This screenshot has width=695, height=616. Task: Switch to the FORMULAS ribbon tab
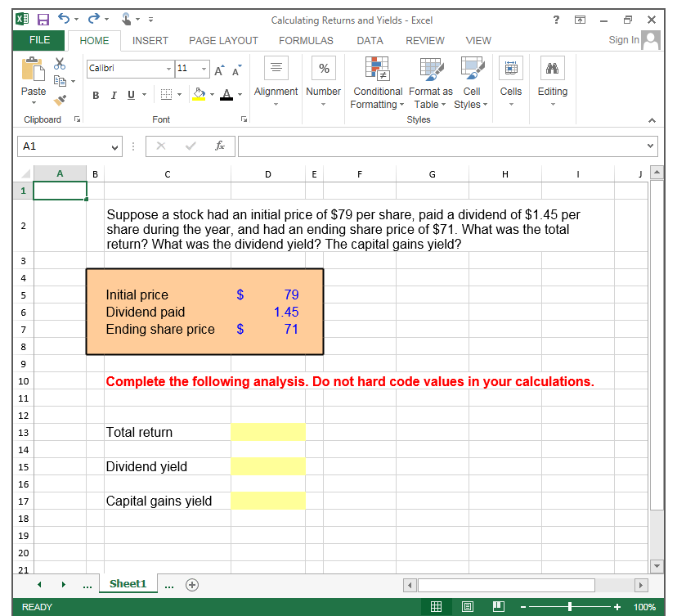[x=306, y=40]
